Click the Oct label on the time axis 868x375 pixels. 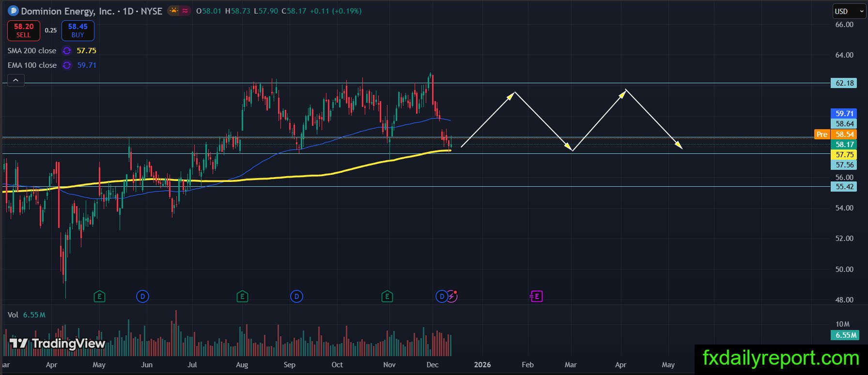[337, 365]
